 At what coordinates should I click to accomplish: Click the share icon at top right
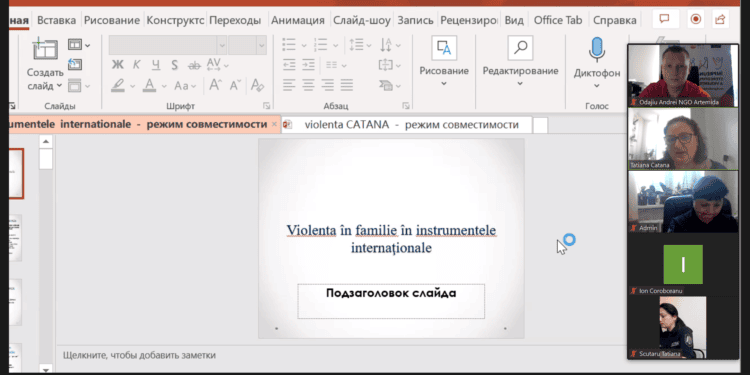[x=720, y=19]
